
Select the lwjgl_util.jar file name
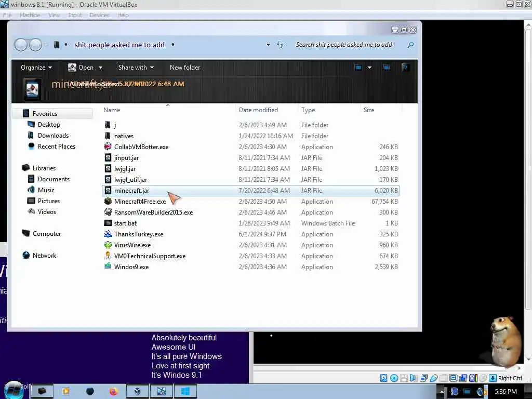point(130,179)
